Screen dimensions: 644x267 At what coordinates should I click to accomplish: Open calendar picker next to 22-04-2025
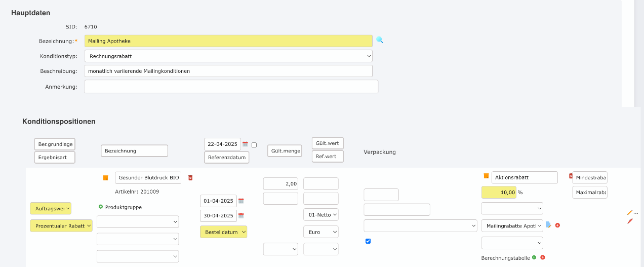click(x=246, y=144)
